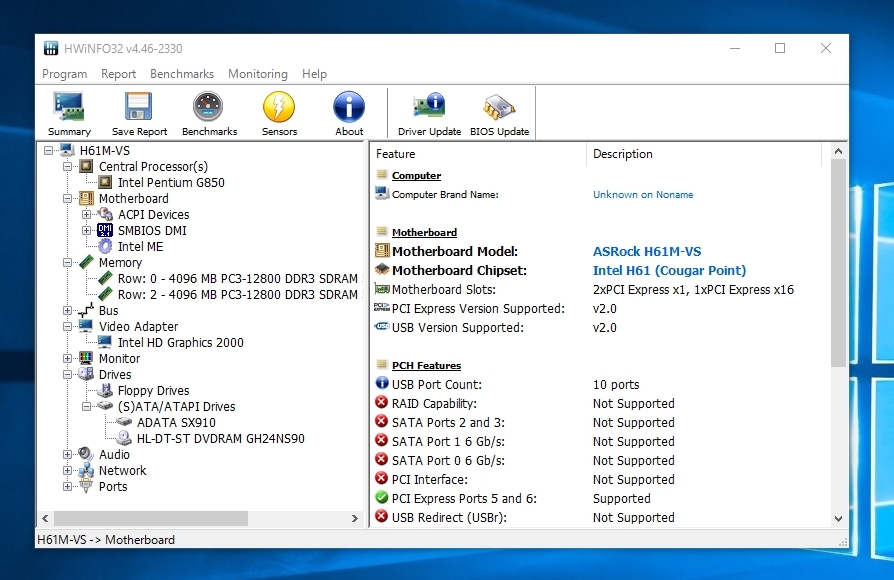Click the Unknown on Noname value
This screenshot has width=894, height=580.
pyautogui.click(x=643, y=194)
